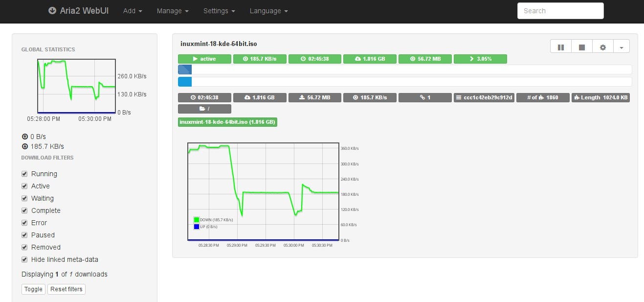Image resolution: width=644 pixels, height=302 pixels.
Task: Click the Search input field
Action: (x=560, y=11)
